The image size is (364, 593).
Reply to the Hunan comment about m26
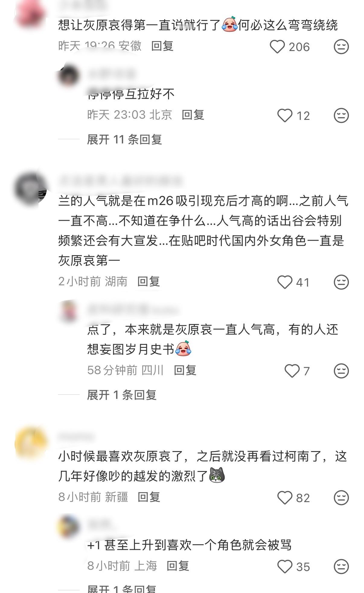tap(148, 281)
